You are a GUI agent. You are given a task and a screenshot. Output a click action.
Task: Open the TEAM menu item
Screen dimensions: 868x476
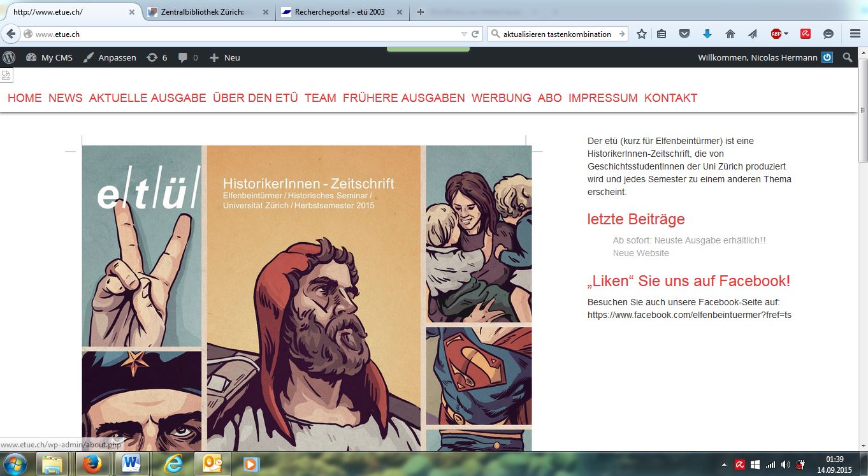321,98
